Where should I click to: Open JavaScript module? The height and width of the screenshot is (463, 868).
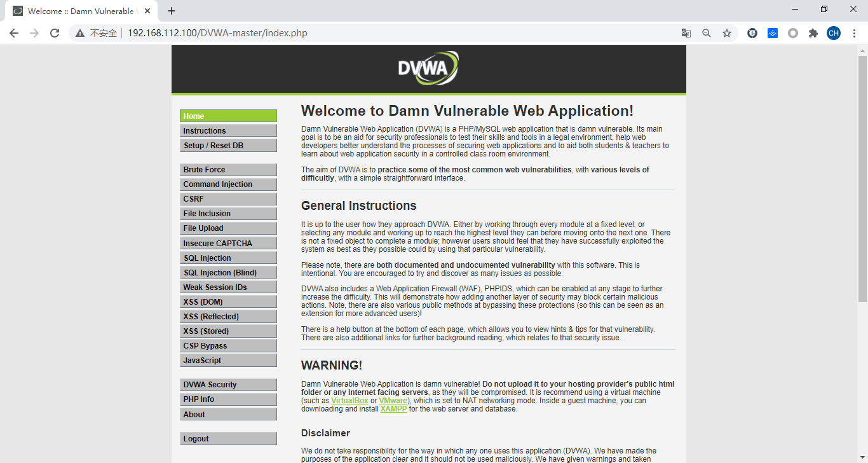coord(229,360)
